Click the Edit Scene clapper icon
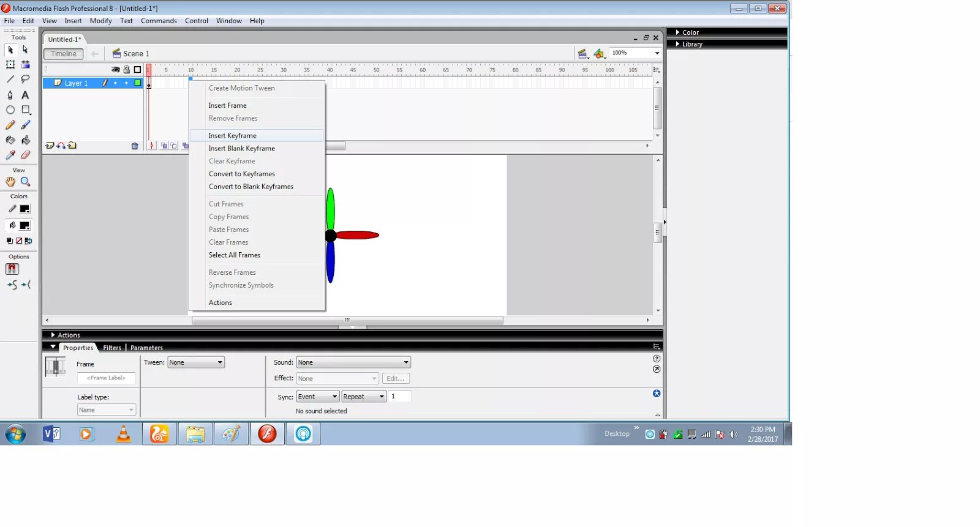The width and height of the screenshot is (980, 527). point(583,54)
